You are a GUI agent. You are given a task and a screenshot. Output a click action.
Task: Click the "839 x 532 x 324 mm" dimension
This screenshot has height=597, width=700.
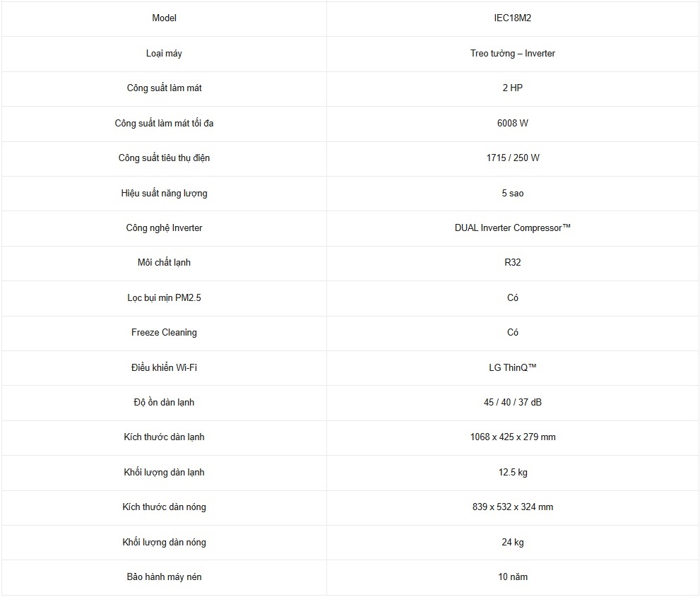[x=512, y=507]
